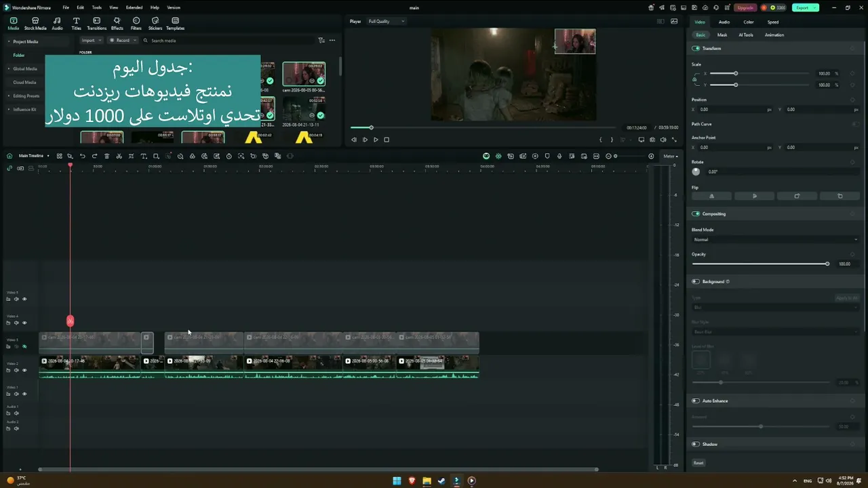Open the Templates tab
Viewport: 868px width, 488px height.
pyautogui.click(x=175, y=24)
